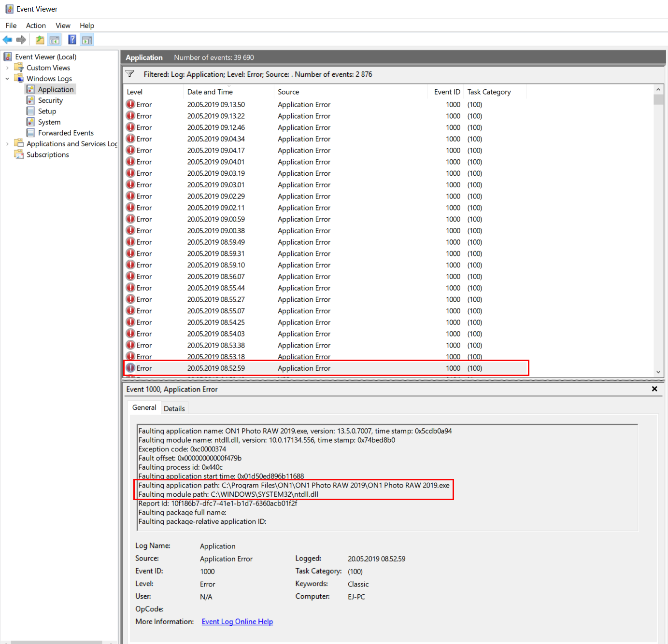Select the error event logged at 09.00.59
This screenshot has height=644, width=668.
coord(215,219)
